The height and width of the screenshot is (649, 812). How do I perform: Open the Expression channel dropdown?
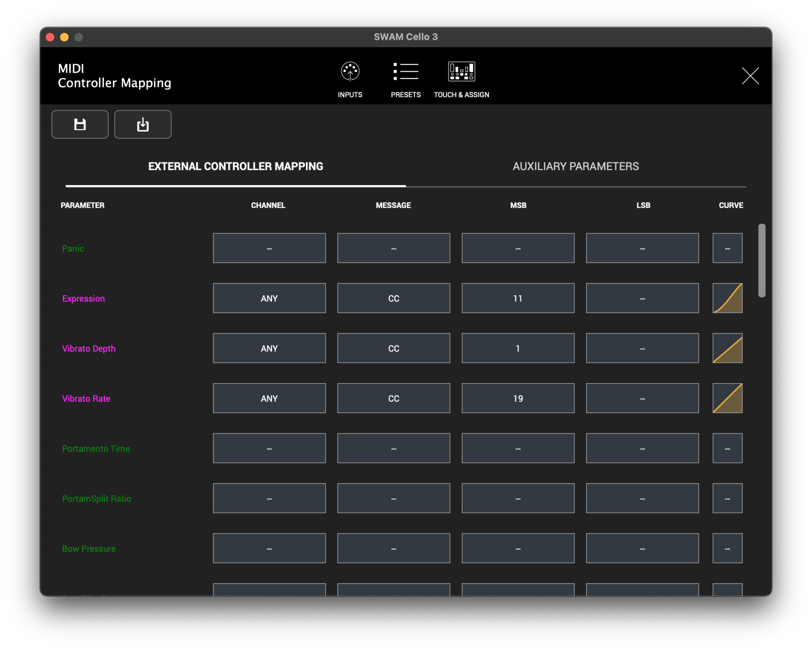point(269,298)
